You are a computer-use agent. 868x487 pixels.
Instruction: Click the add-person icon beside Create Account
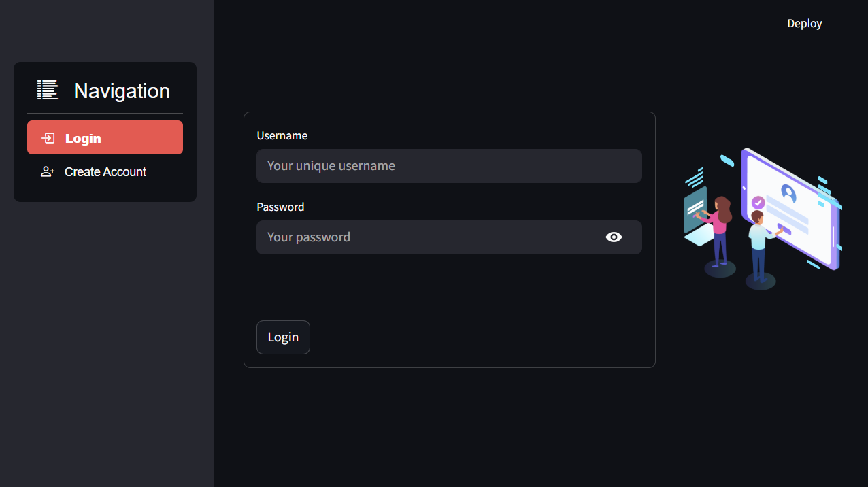click(48, 171)
